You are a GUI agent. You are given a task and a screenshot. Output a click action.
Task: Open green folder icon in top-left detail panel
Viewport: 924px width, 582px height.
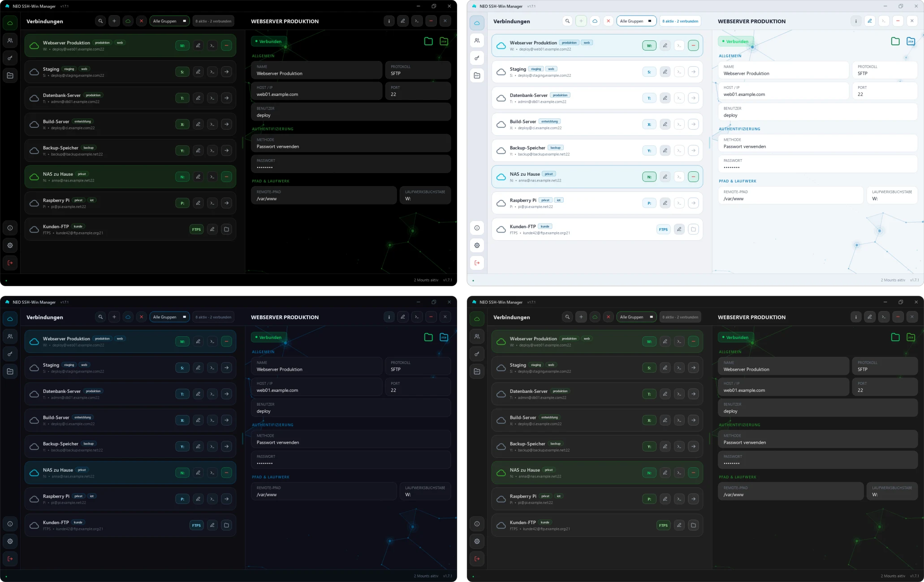point(428,41)
